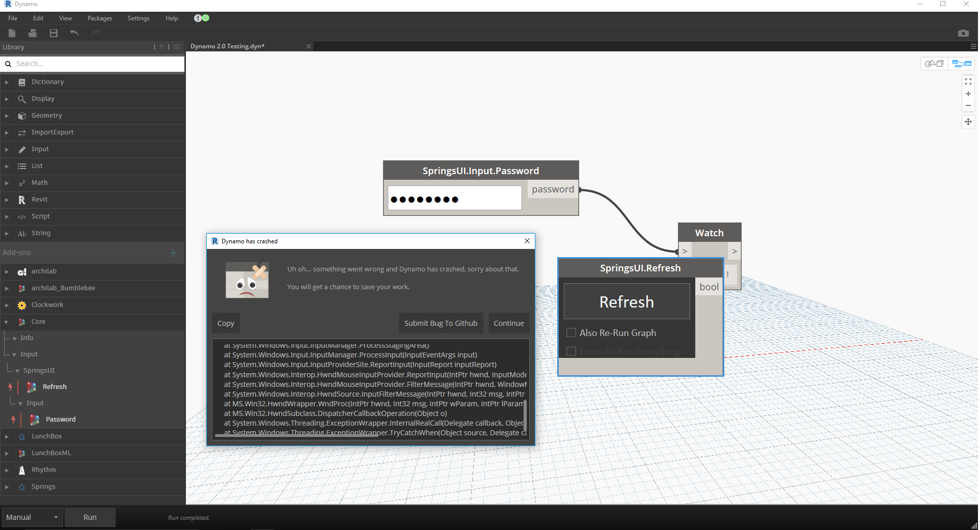Image resolution: width=980 pixels, height=530 pixels.
Task: Create a new workspace with the new file icon
Action: tap(12, 33)
